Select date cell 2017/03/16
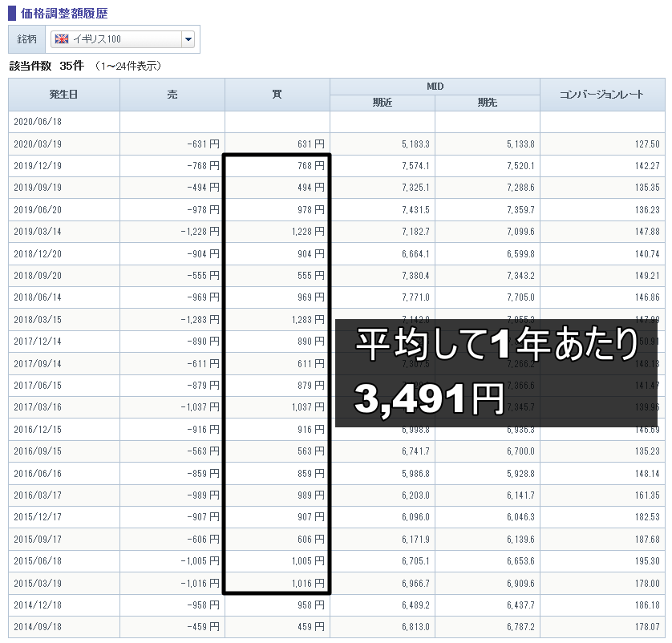672x643 pixels. (x=38, y=407)
